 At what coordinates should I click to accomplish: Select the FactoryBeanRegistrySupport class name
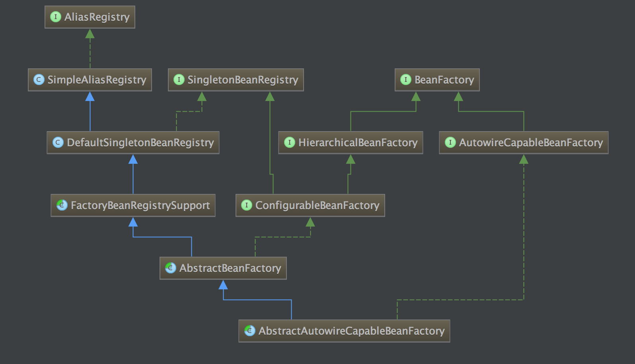coord(140,205)
